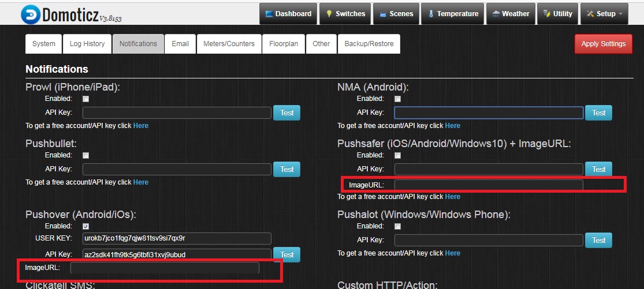Open the Pushbullet free account Here link
The width and height of the screenshot is (644, 289).
tap(141, 182)
